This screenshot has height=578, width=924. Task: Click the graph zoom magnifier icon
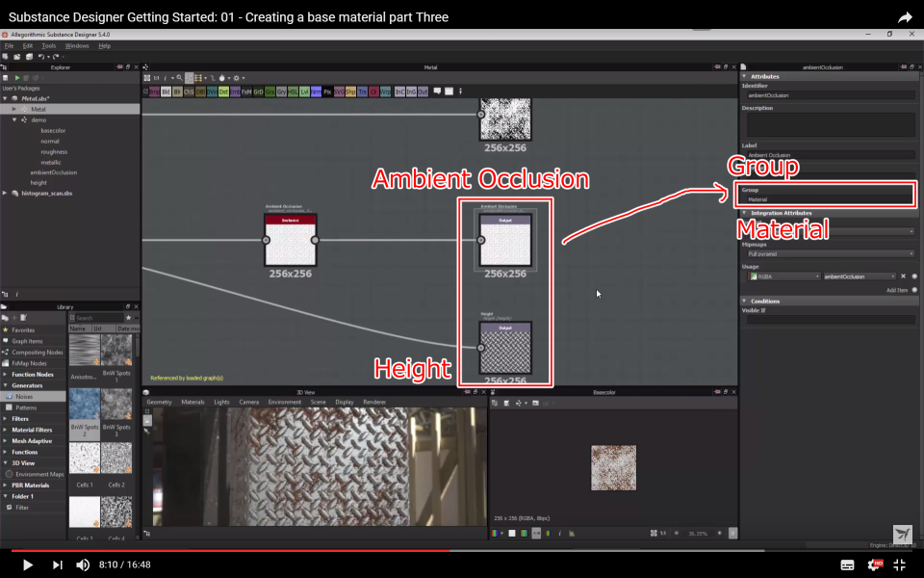(x=179, y=78)
